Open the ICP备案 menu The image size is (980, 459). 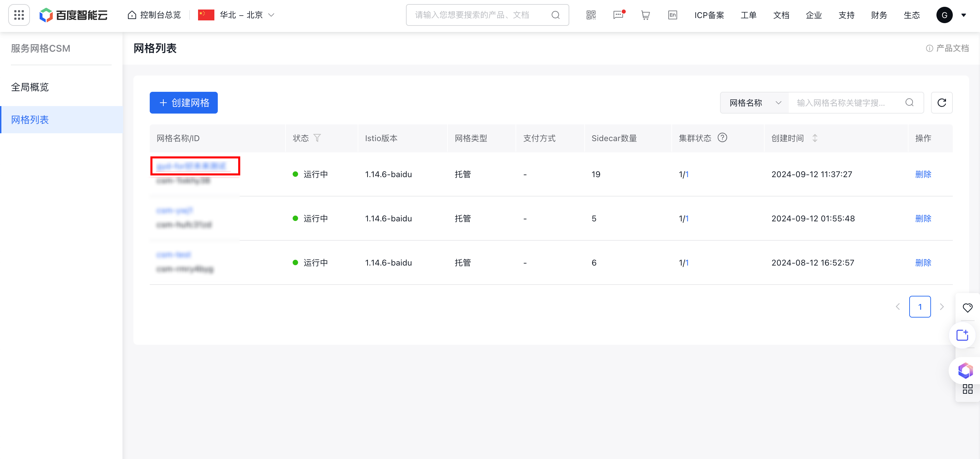tap(709, 15)
